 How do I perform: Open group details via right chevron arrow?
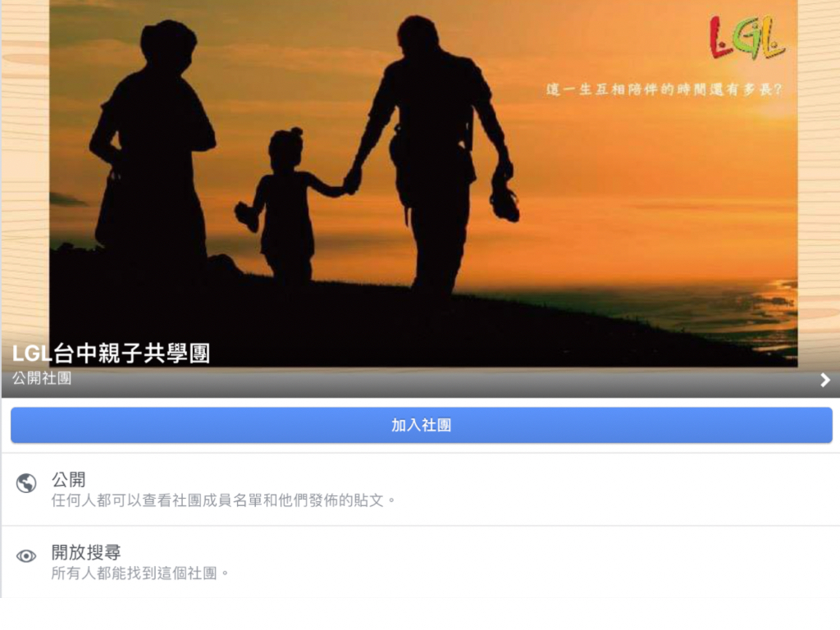tap(825, 380)
